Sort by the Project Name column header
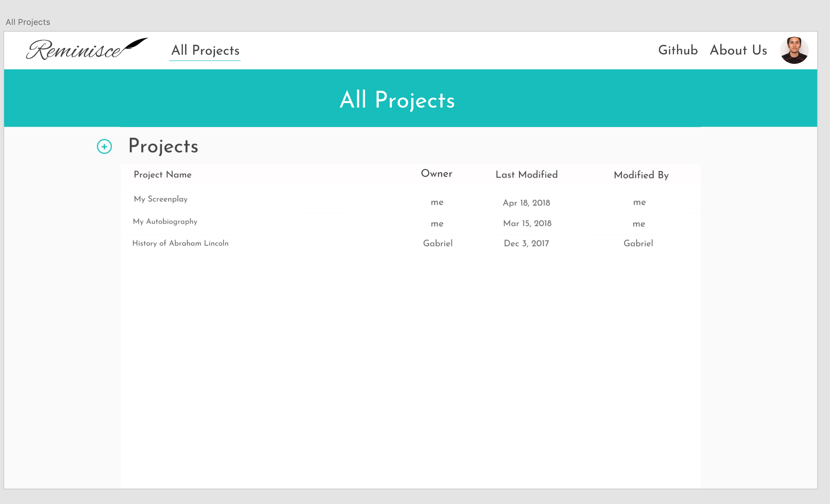Viewport: 830px width, 504px height. 162,175
